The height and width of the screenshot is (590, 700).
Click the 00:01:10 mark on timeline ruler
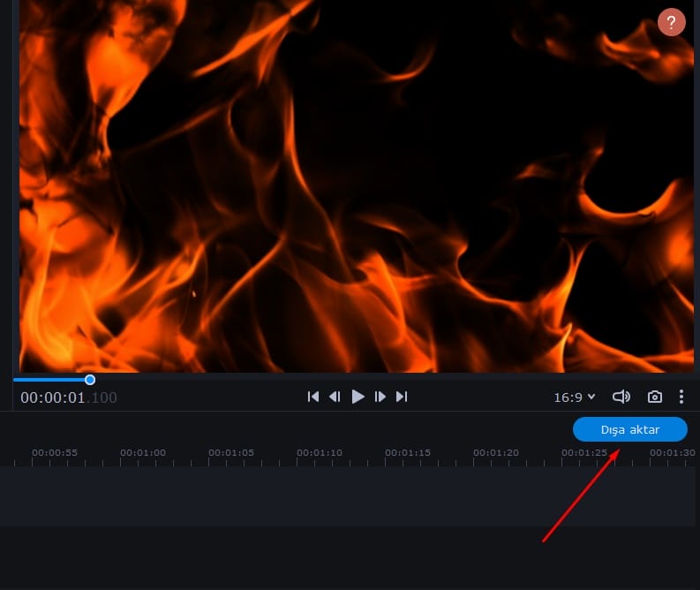320,452
